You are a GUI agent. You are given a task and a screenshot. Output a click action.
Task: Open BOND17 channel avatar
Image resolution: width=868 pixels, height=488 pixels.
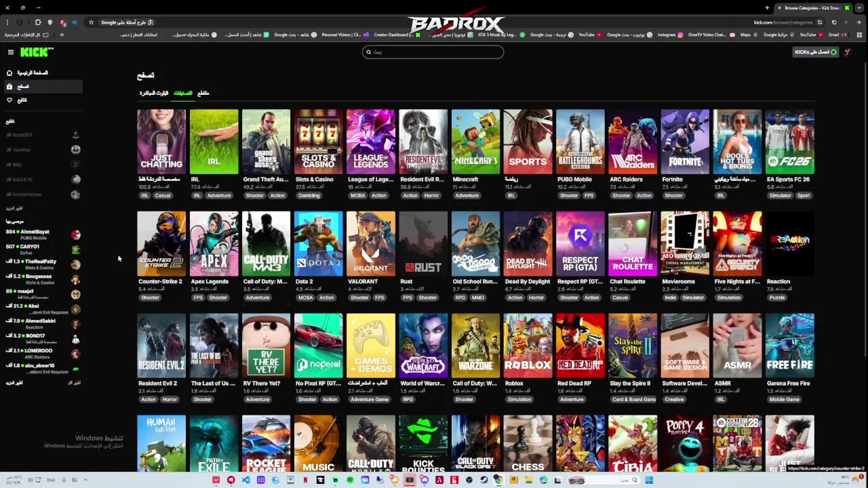click(75, 339)
